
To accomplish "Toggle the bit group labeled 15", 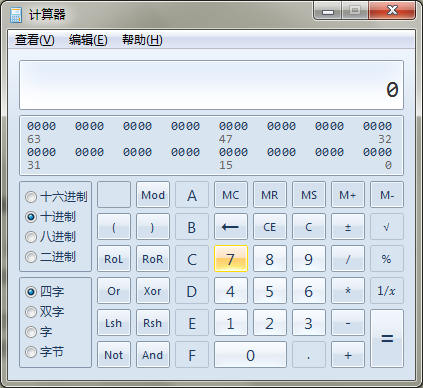I will click(x=233, y=152).
